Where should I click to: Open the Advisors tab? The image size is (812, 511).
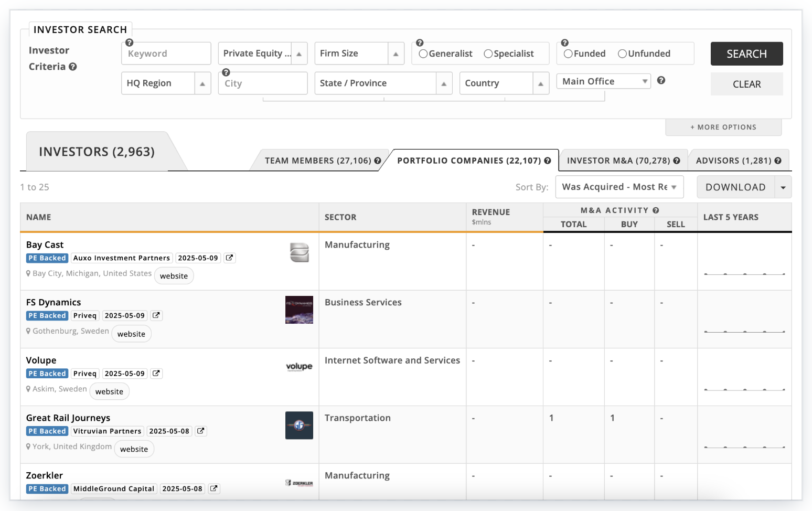[733, 161]
